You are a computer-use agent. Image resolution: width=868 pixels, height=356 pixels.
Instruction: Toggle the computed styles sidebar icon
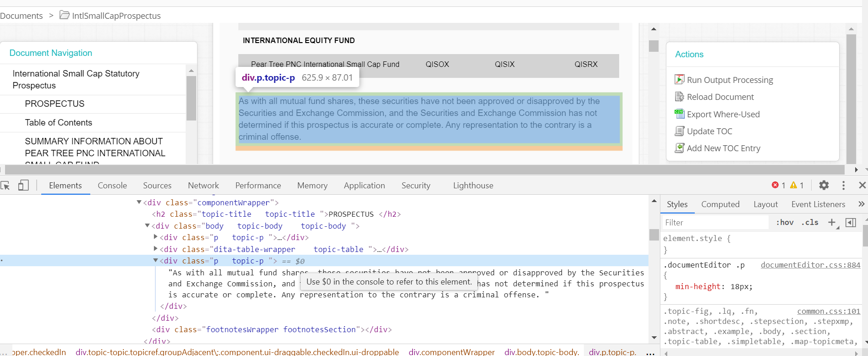coord(851,222)
